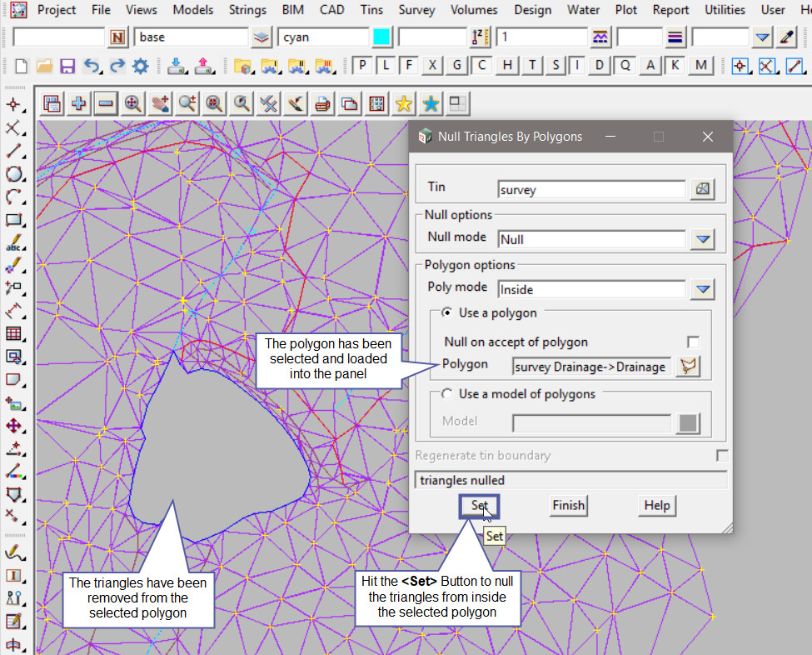Click the Finish button
Image resolution: width=812 pixels, height=655 pixels.
point(568,505)
